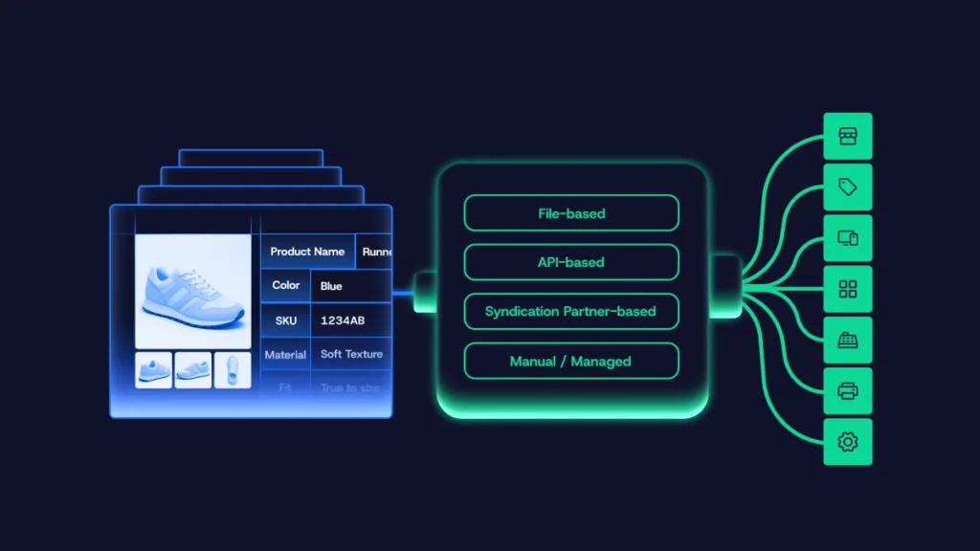Choose the Syndication Partner-based method
Image resolution: width=980 pixels, height=551 pixels.
[x=571, y=311]
